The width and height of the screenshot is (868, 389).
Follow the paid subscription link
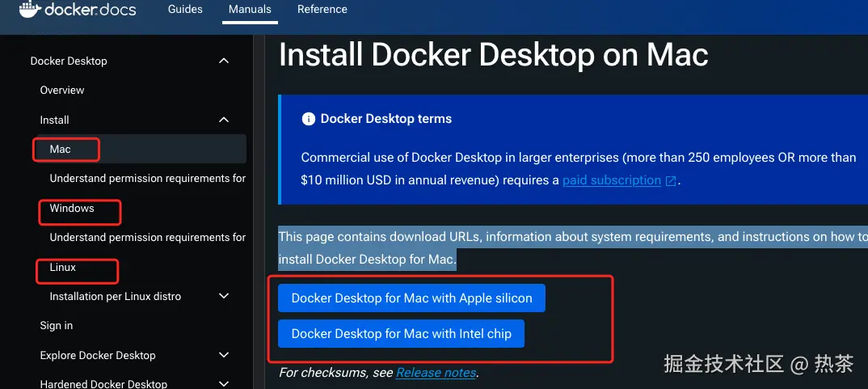(x=612, y=180)
